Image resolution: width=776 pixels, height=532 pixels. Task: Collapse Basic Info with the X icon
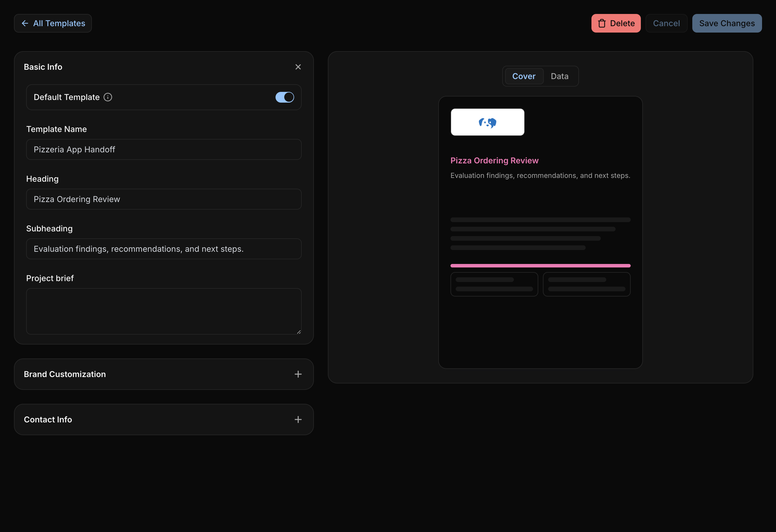point(298,67)
